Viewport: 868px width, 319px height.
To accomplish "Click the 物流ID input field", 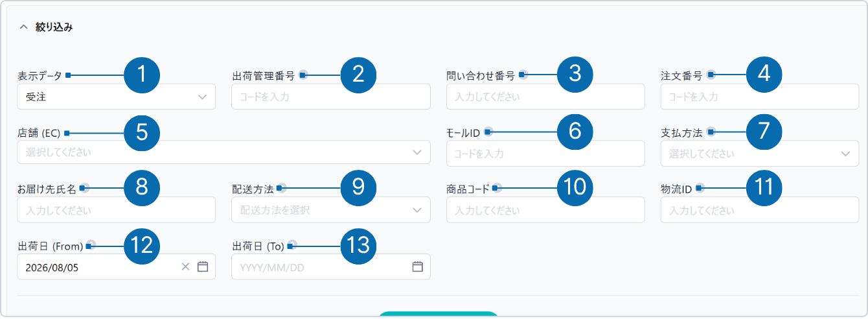I will [x=760, y=210].
